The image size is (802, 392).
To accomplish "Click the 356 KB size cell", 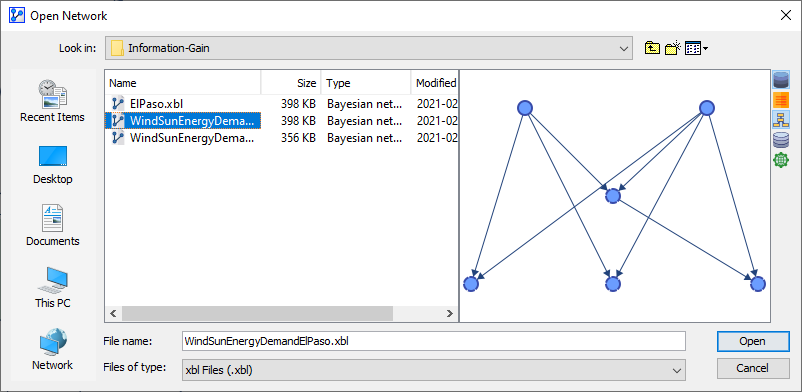I will (x=298, y=138).
